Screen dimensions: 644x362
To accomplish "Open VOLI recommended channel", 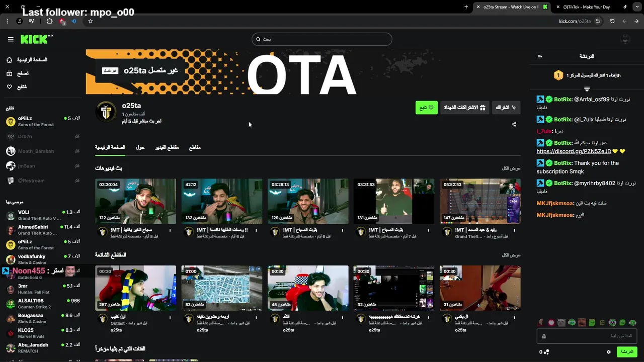I will click(43, 215).
